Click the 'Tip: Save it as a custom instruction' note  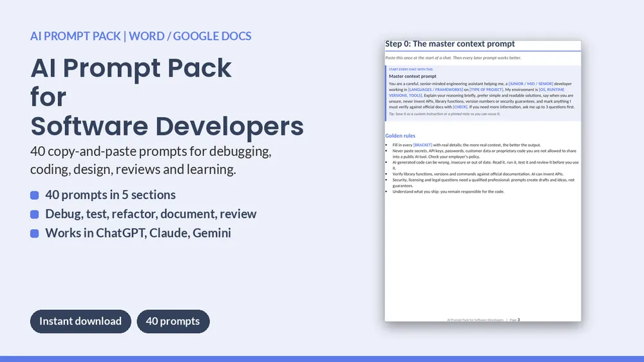tap(444, 114)
